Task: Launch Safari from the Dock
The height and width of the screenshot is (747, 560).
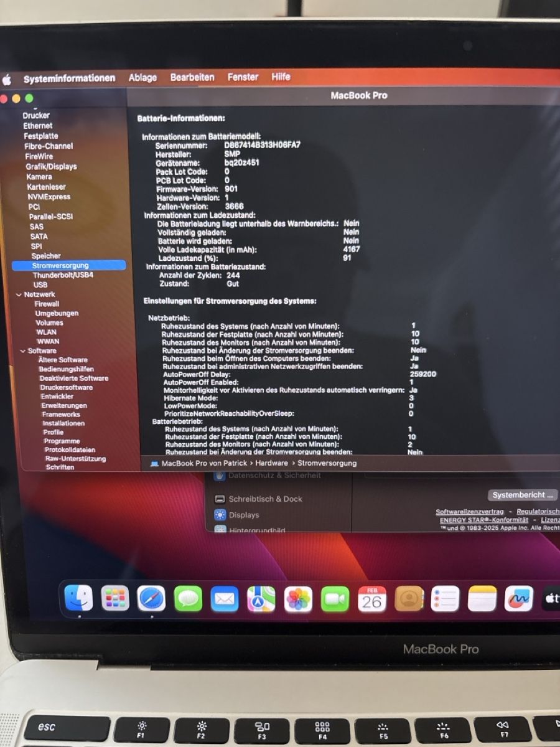Action: 151,599
